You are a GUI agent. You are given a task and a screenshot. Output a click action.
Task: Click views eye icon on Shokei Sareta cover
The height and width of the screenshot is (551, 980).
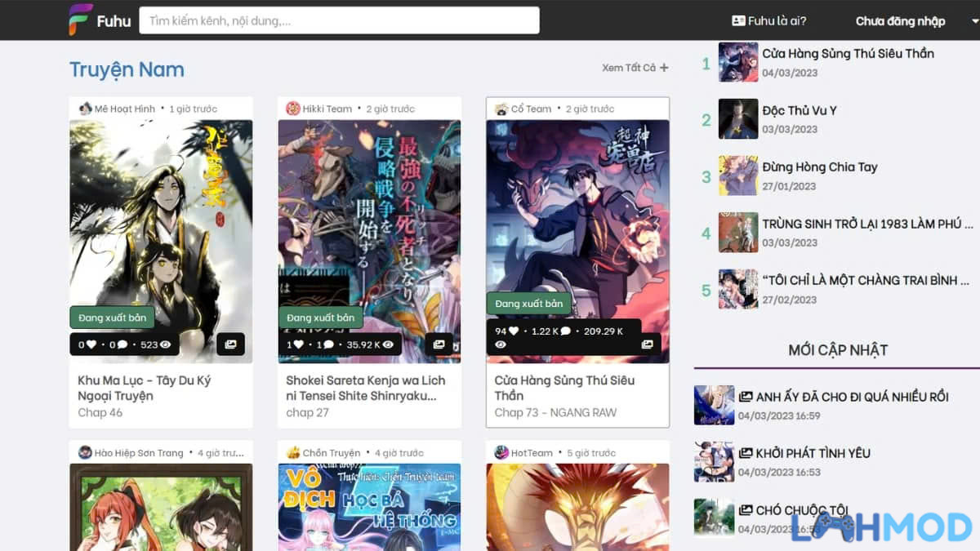click(x=388, y=344)
